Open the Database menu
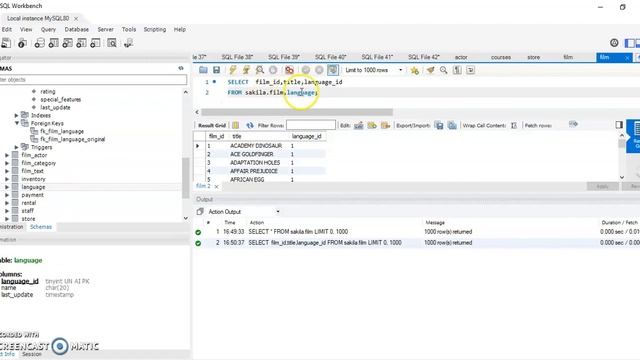This screenshot has height=360, width=640. [x=77, y=29]
